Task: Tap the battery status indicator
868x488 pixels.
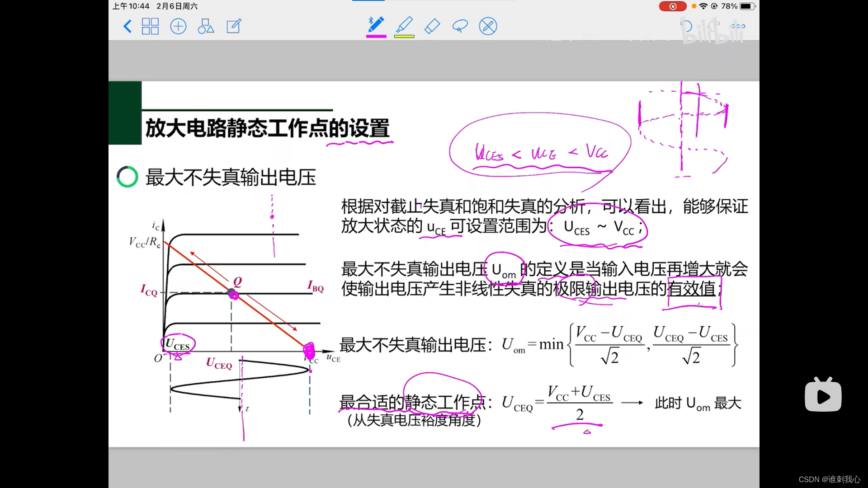Action: 747,6
